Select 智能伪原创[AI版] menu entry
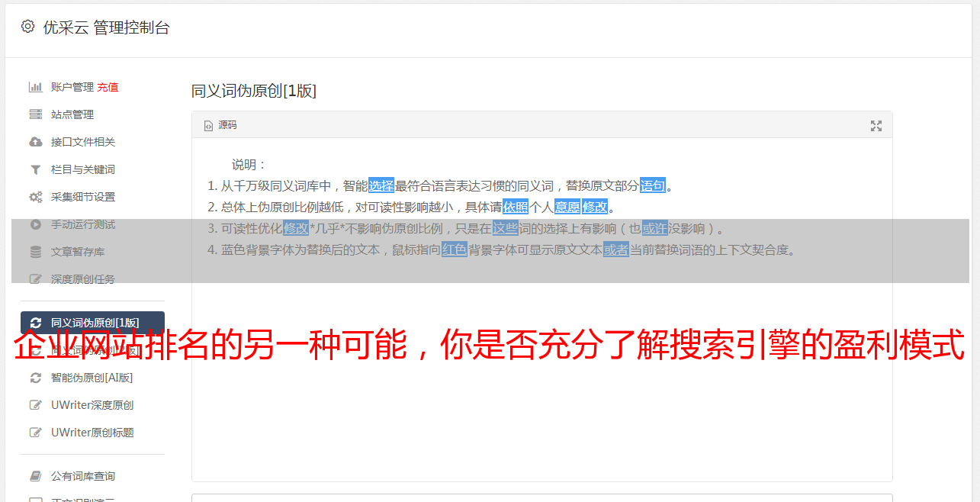 point(92,378)
